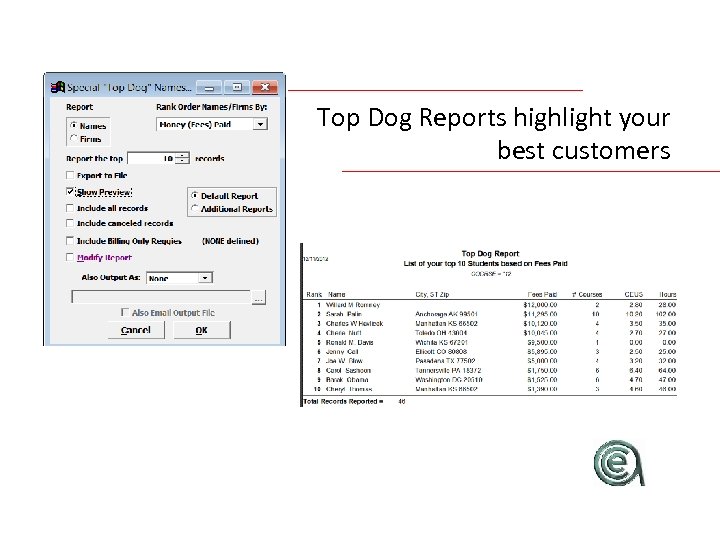Enable the Export to File checkbox
Screen dimensions: 720x540
point(70,175)
